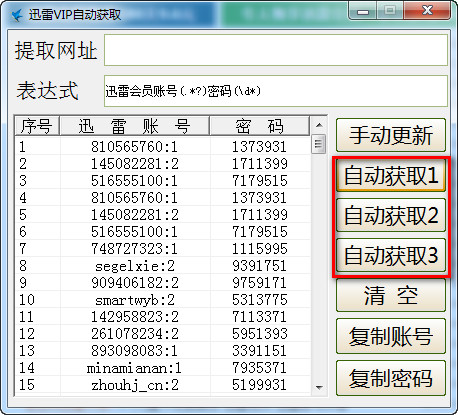Minimize the 迅雷VIP自动获取 window
The image size is (458, 415).
[x=363, y=11]
